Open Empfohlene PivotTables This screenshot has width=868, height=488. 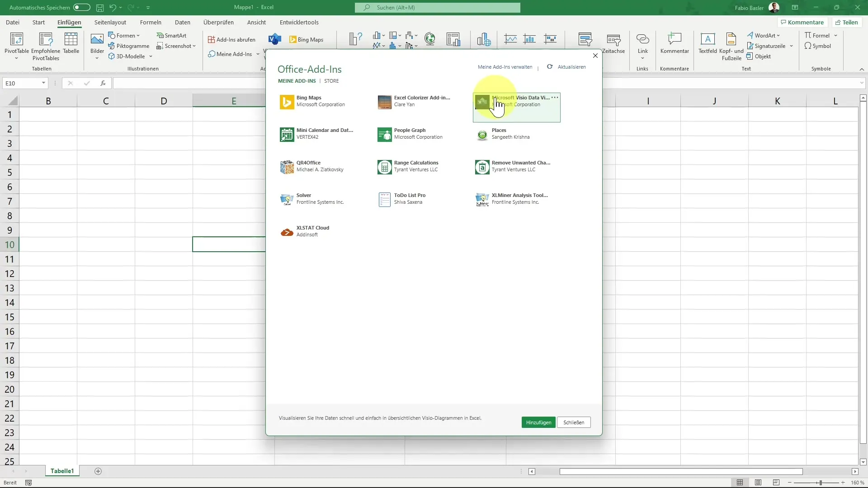pos(46,47)
